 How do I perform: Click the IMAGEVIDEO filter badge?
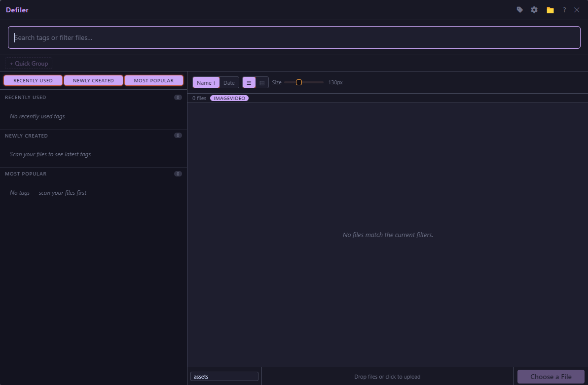pos(229,98)
